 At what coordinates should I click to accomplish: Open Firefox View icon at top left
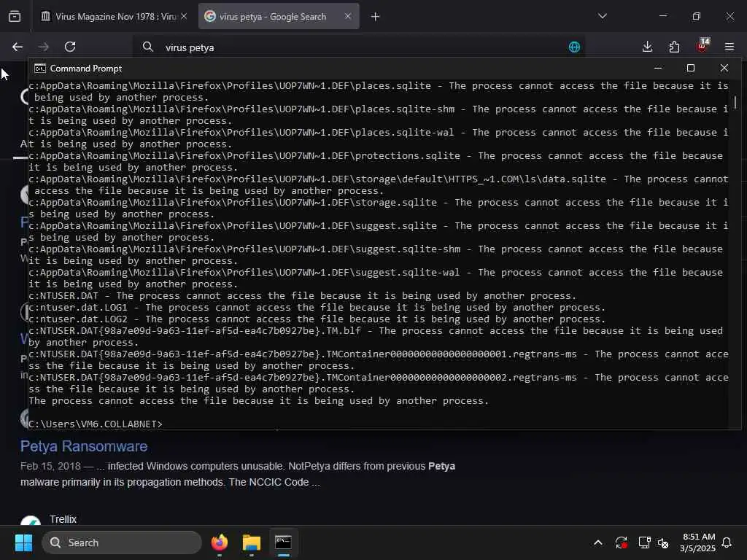tap(15, 16)
